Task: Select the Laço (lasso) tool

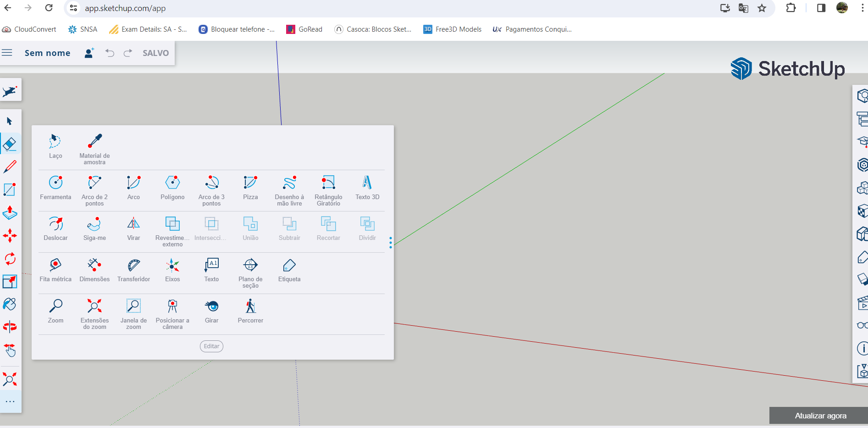Action: [55, 146]
